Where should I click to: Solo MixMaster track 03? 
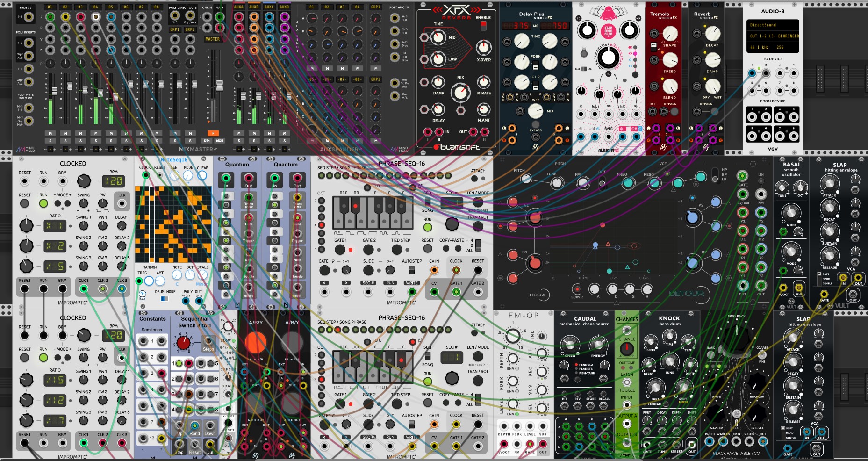point(81,141)
